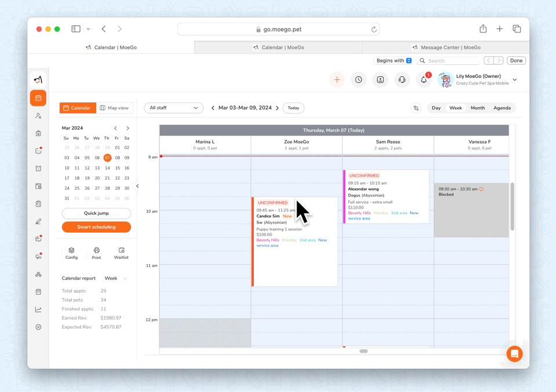Open the Calendar icon in left sidebar
The width and height of the screenshot is (556, 392).
38,98
